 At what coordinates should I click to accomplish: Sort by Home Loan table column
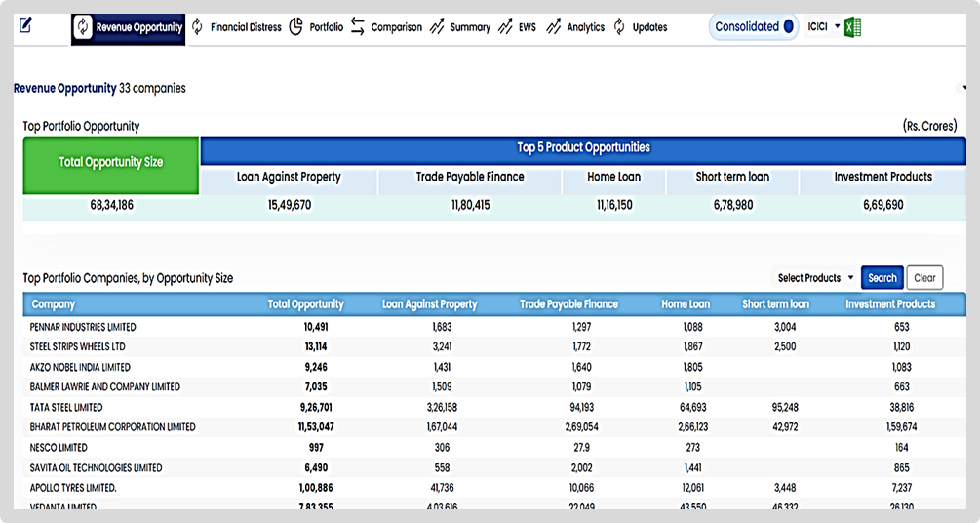(686, 304)
